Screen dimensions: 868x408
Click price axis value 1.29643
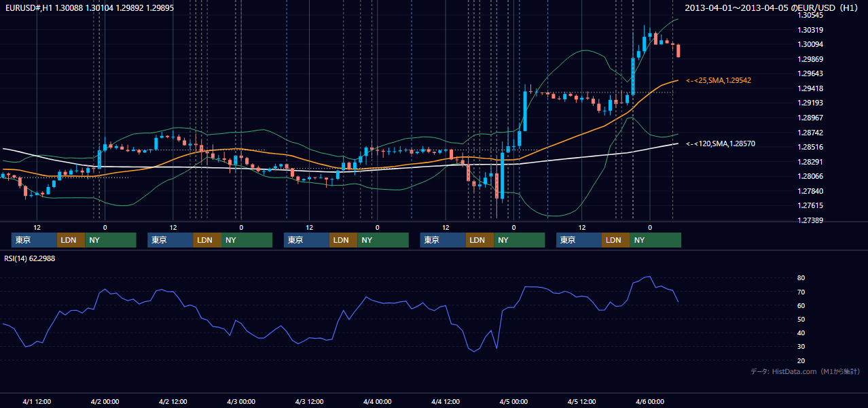(810, 73)
